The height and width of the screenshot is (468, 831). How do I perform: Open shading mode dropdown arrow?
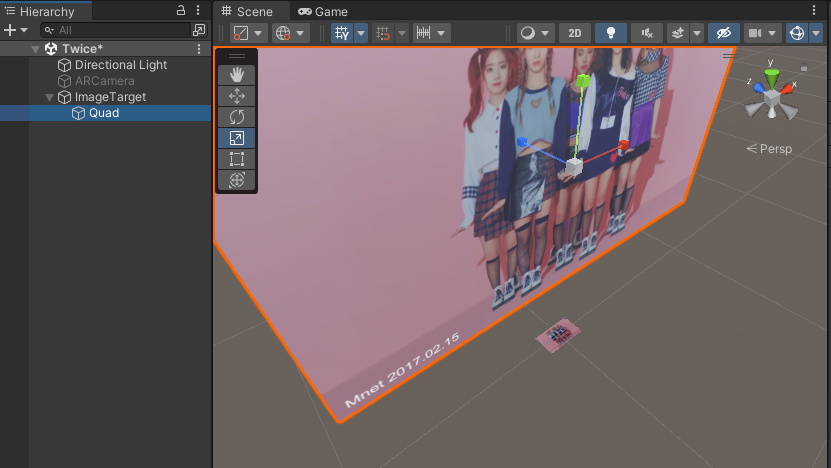(258, 33)
